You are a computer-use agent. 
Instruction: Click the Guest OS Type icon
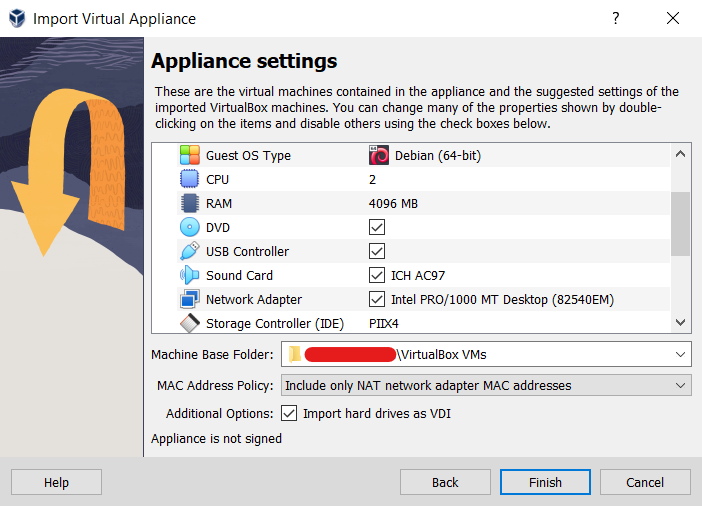tap(190, 156)
